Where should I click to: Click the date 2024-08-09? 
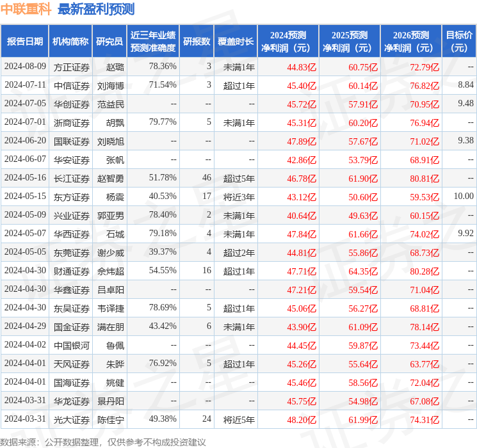tap(25, 66)
